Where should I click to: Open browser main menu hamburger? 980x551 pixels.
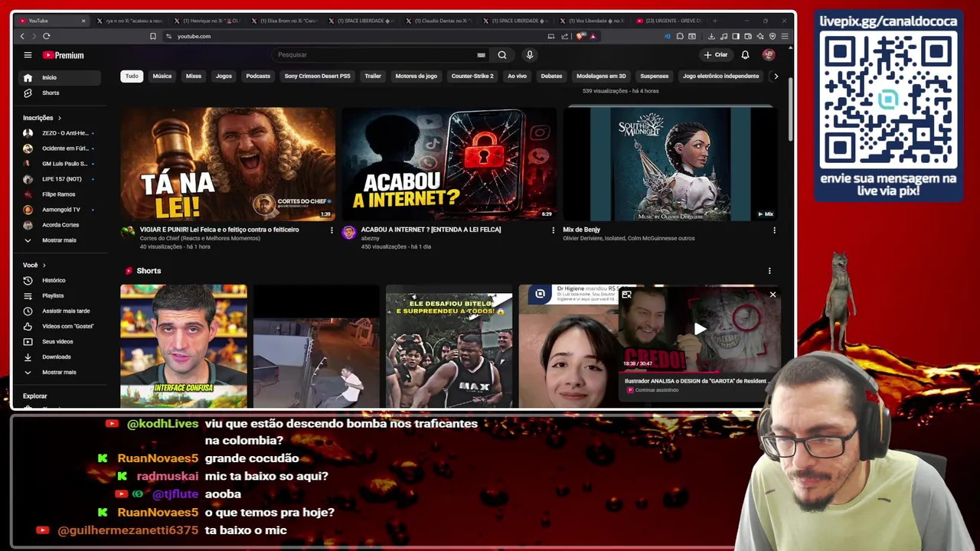click(785, 36)
